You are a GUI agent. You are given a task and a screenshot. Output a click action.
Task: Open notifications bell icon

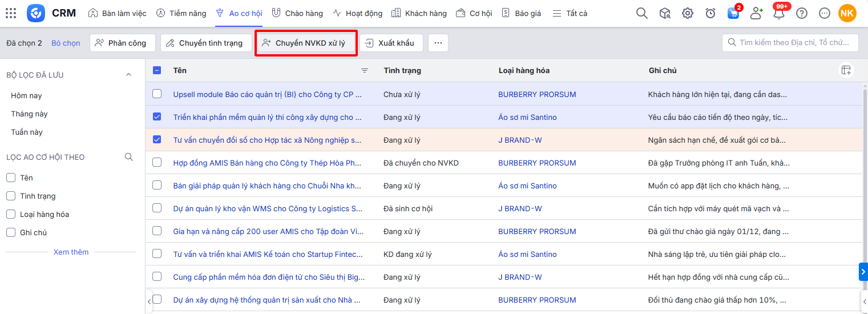(779, 13)
